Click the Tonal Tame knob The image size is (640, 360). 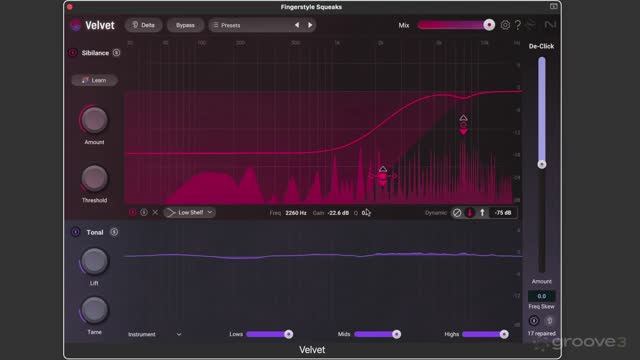pos(94,310)
